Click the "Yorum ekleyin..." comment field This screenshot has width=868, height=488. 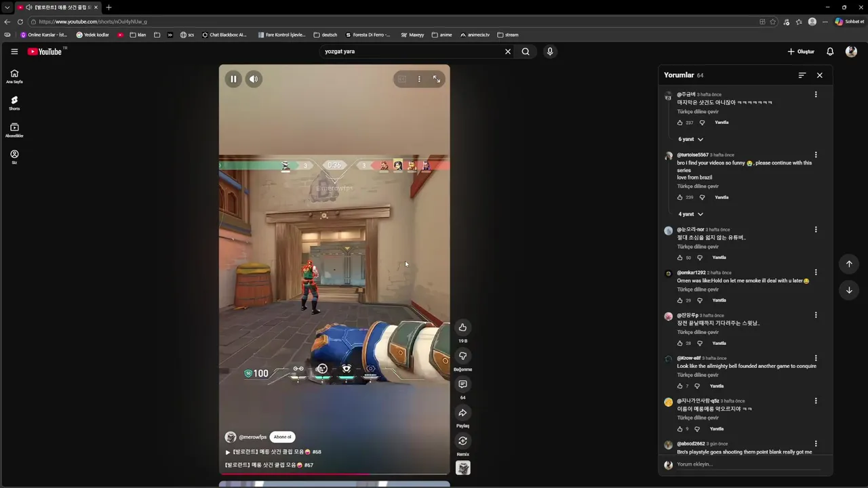pyautogui.click(x=747, y=464)
